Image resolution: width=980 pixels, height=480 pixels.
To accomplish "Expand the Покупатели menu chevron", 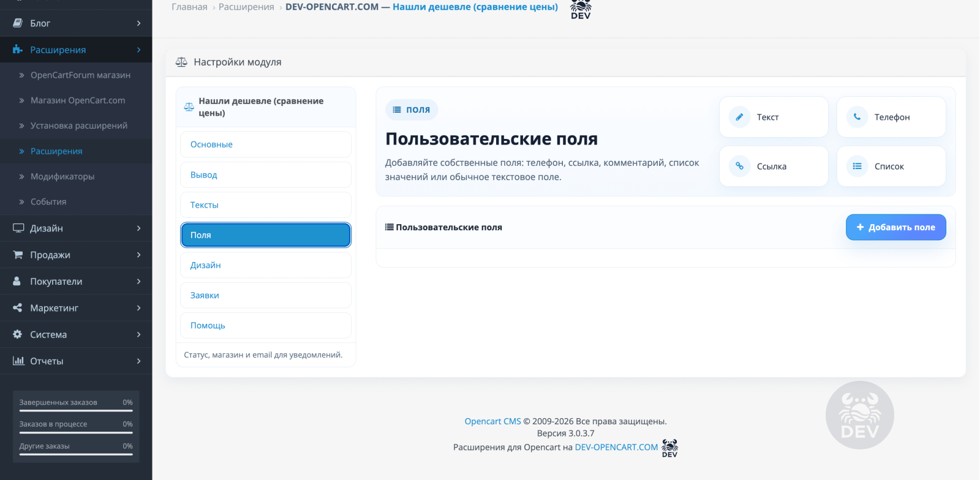I will click(139, 281).
